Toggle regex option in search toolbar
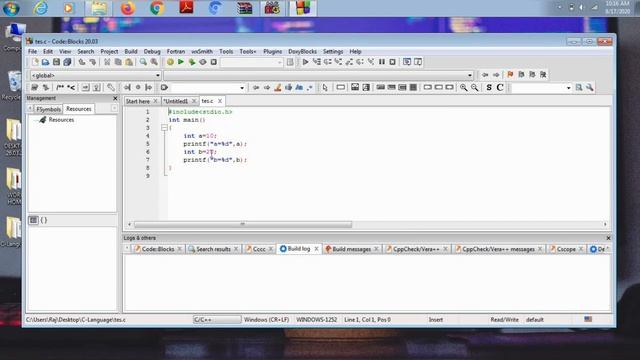This screenshot has width=640, height=360. coord(310,87)
